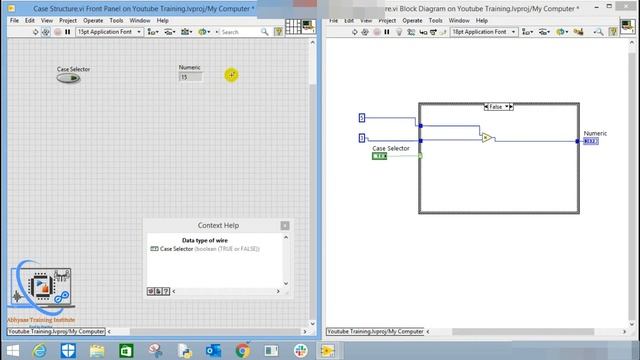Close the Context Help window
Screen dimensions: 640x360
[x=285, y=226]
